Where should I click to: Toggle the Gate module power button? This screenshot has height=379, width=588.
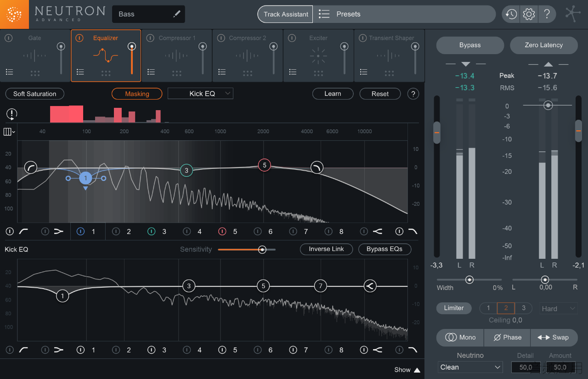(x=9, y=38)
